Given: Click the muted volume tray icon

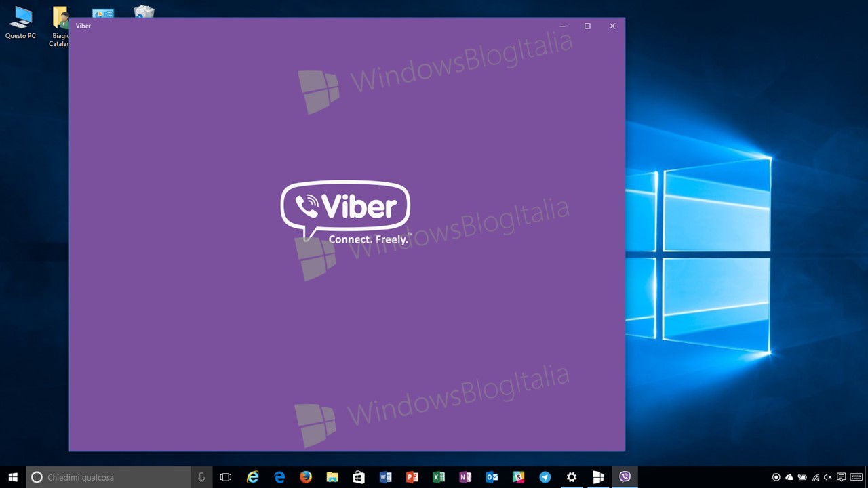Looking at the screenshot, I should click(x=828, y=477).
